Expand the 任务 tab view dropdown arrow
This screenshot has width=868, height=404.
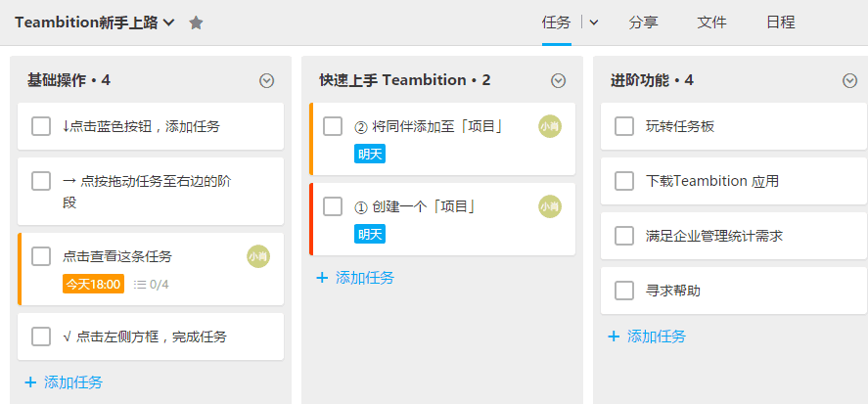(593, 22)
